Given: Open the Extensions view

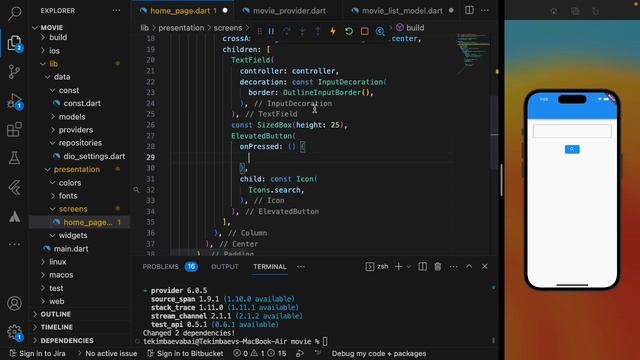Looking at the screenshot, I should point(14,129).
